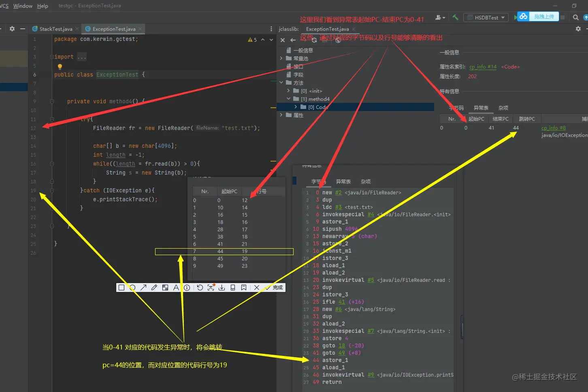Click the yellow intention light bulb

coord(60,66)
